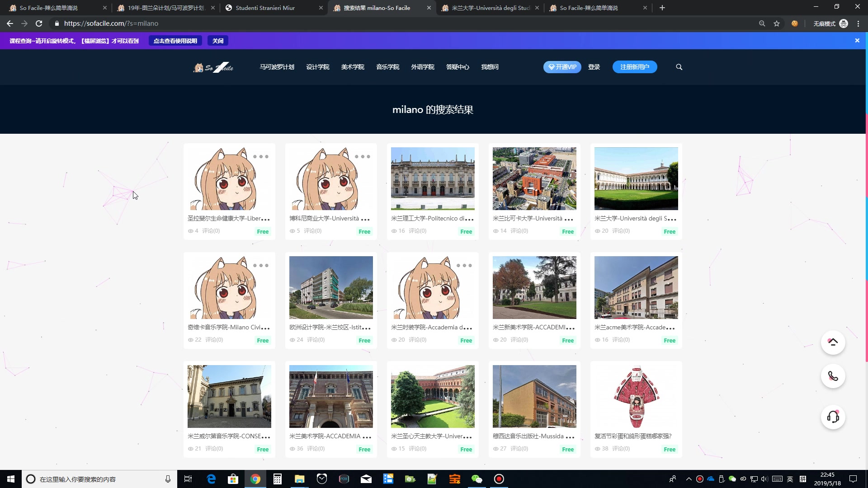
Task: Open Calculator from the taskbar
Action: pyautogui.click(x=278, y=479)
